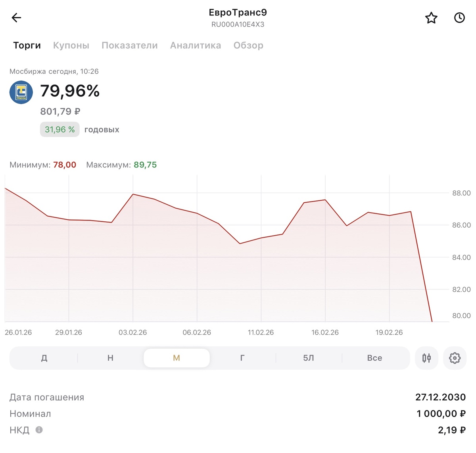Image resolution: width=476 pixels, height=453 pixels.
Task: Tap the годовых label
Action: pos(102,130)
